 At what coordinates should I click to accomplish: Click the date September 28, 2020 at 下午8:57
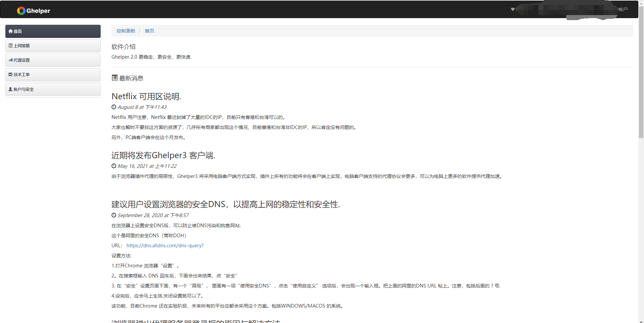point(153,215)
